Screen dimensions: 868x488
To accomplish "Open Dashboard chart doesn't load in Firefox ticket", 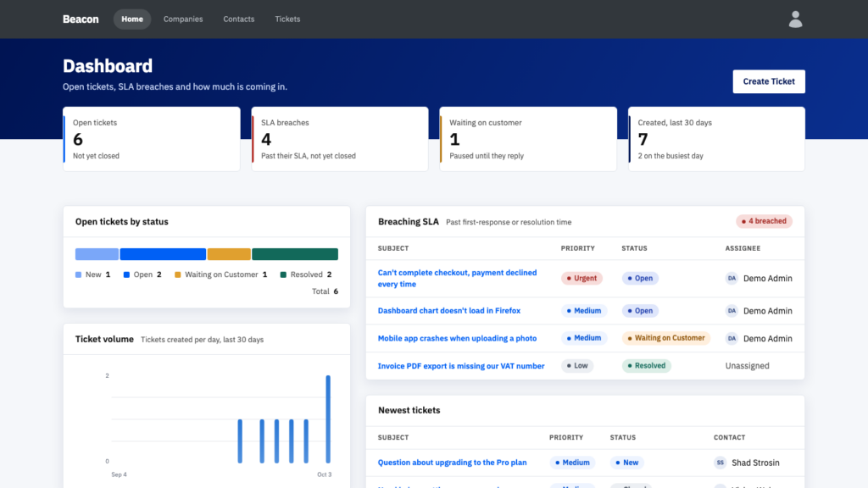I will (449, 311).
